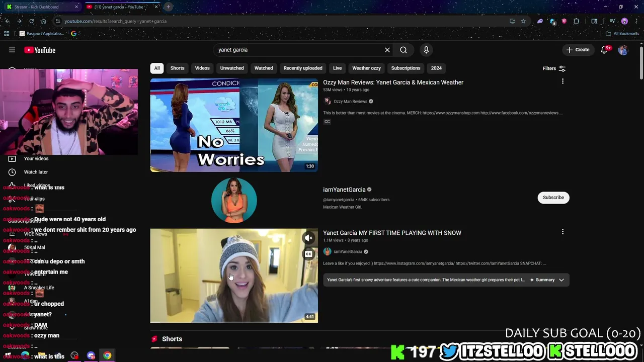The image size is (644, 362).
Task: Go to the YouTube home logo
Action: tap(40, 50)
